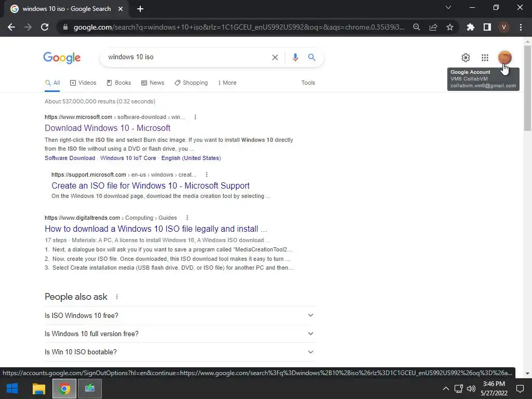
Task: Open the Windows Start menu
Action: 12,389
